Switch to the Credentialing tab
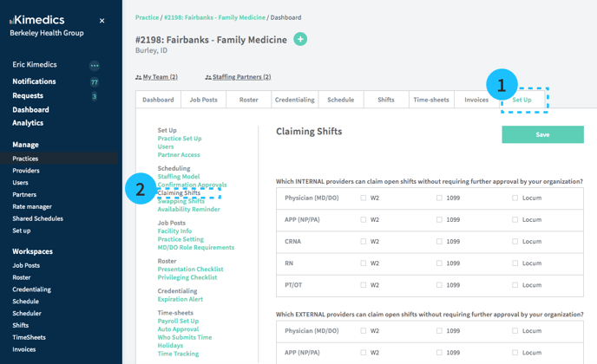The image size is (597, 364). click(x=294, y=100)
